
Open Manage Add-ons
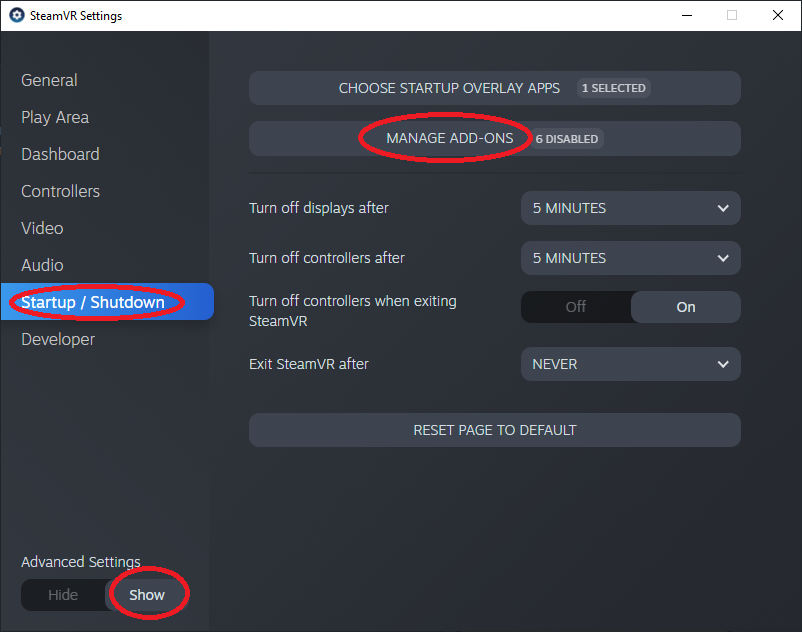(495, 139)
